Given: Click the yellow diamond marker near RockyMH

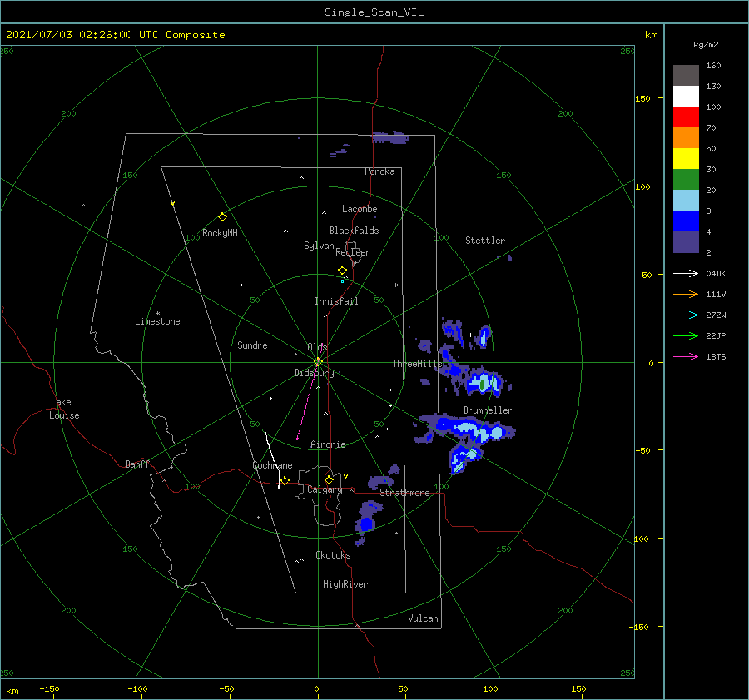Looking at the screenshot, I should [222, 217].
